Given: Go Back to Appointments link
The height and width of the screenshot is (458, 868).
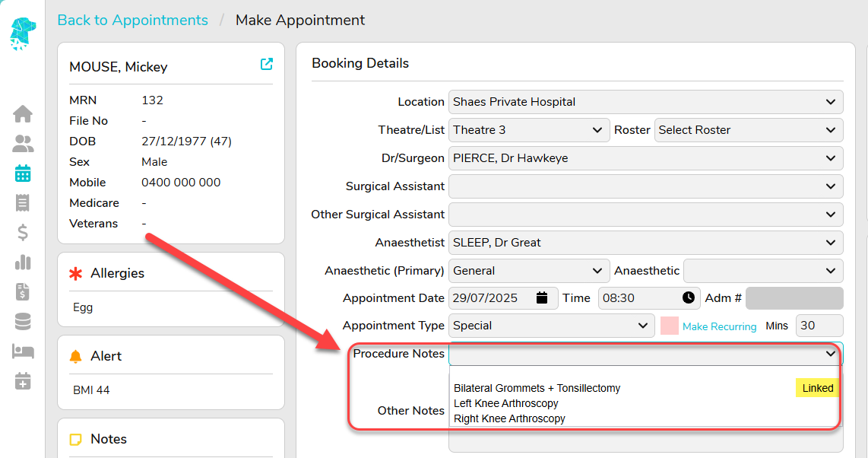Looking at the screenshot, I should (x=133, y=21).
